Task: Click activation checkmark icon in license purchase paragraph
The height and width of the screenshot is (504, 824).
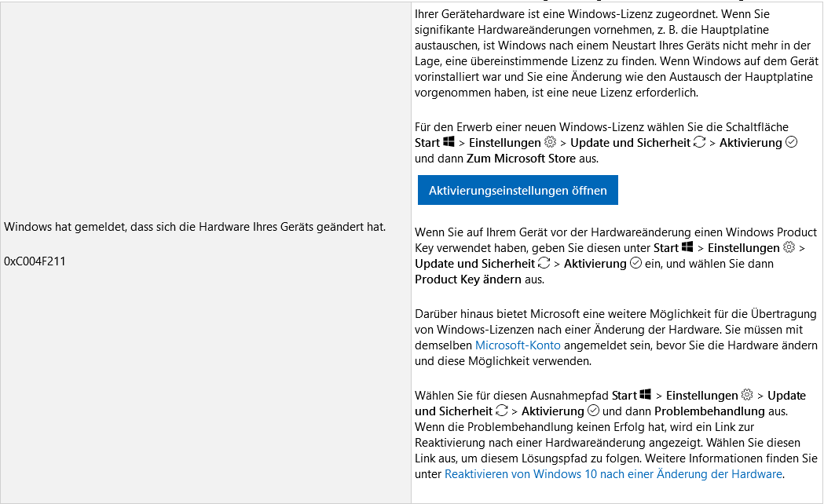Action: 792,142
